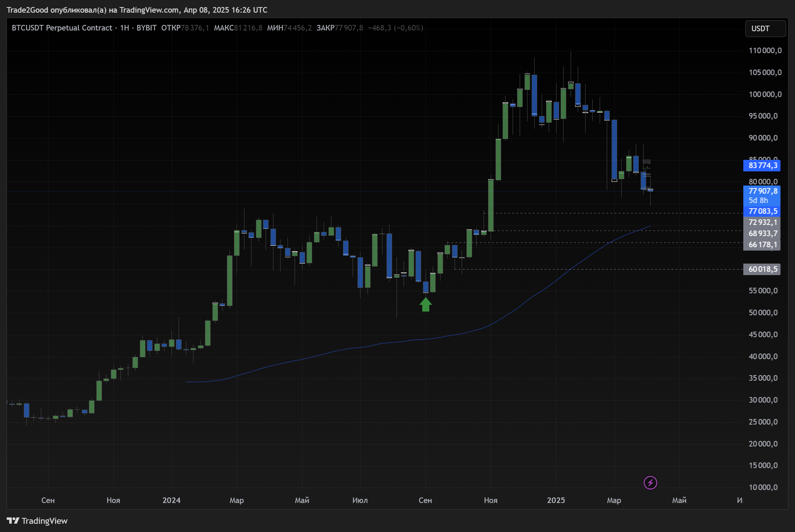Image resolution: width=795 pixels, height=532 pixels.
Task: Click the 110 000,0 price scale label
Action: coord(765,51)
